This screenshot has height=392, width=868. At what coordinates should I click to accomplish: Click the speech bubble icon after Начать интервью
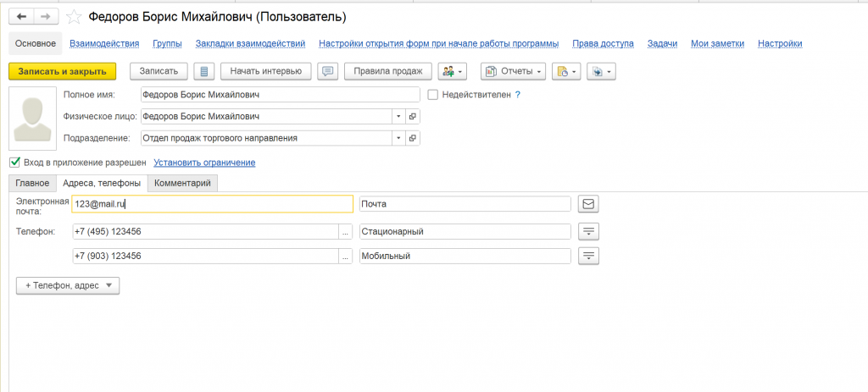click(x=329, y=71)
